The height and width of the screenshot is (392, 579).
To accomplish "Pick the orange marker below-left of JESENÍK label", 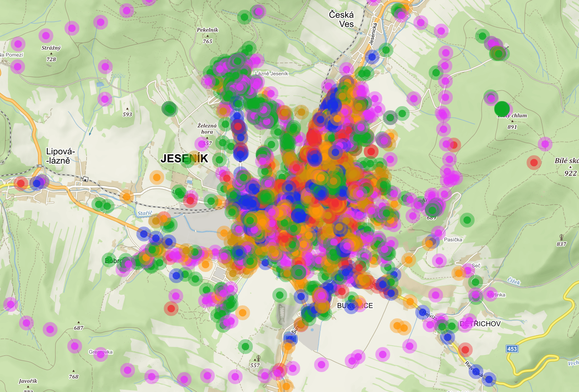I will point(157,177).
